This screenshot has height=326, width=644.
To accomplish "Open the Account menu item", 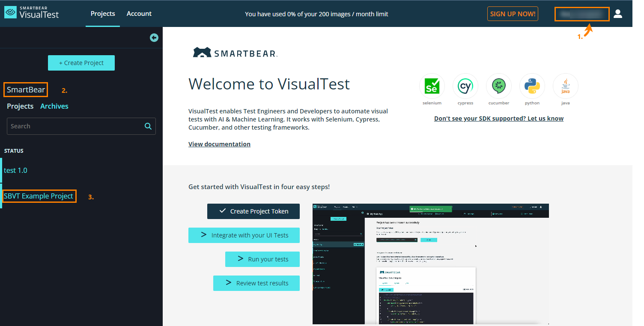I will click(139, 14).
